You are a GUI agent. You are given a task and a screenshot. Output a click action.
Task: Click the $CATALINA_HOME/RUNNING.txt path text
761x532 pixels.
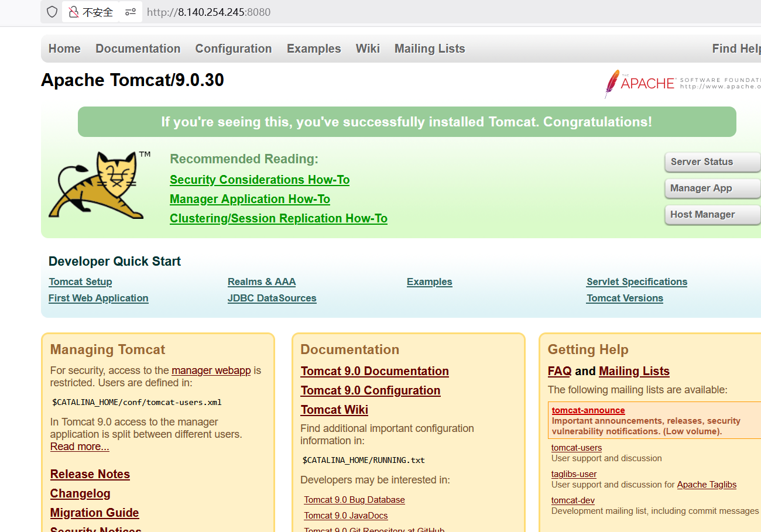[x=364, y=460]
